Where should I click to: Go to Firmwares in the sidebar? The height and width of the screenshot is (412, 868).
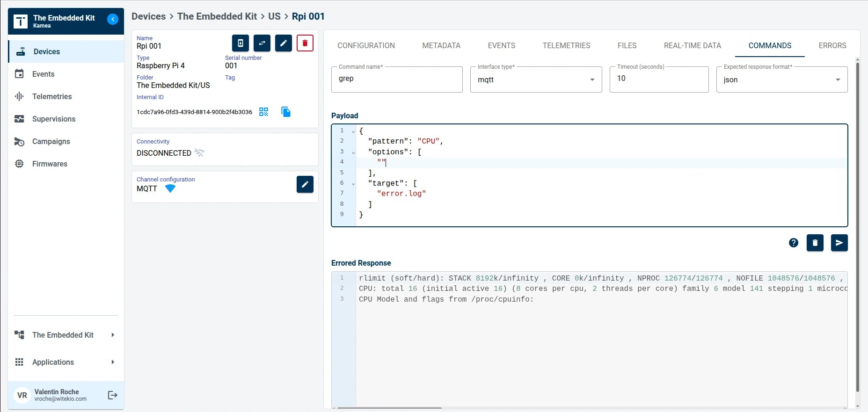point(66,164)
